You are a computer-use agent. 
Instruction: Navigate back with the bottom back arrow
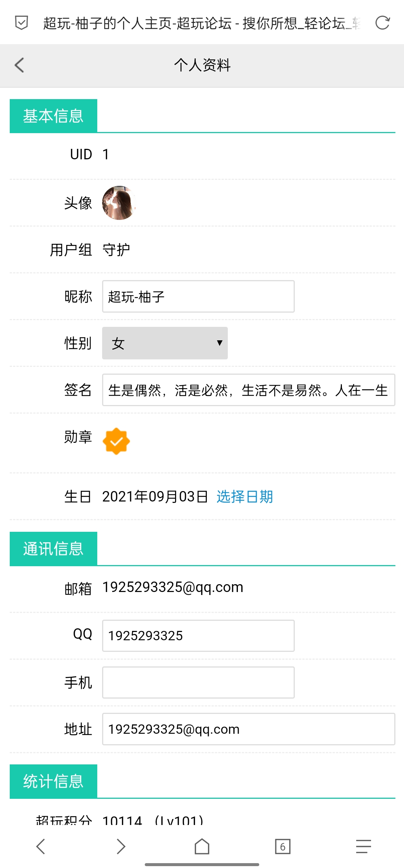coord(40,846)
